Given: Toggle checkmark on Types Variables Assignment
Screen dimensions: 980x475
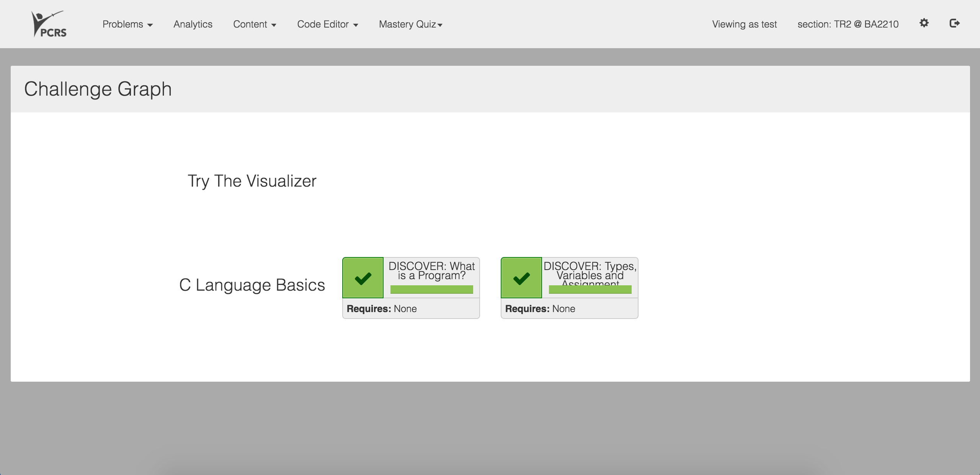Looking at the screenshot, I should [x=521, y=277].
